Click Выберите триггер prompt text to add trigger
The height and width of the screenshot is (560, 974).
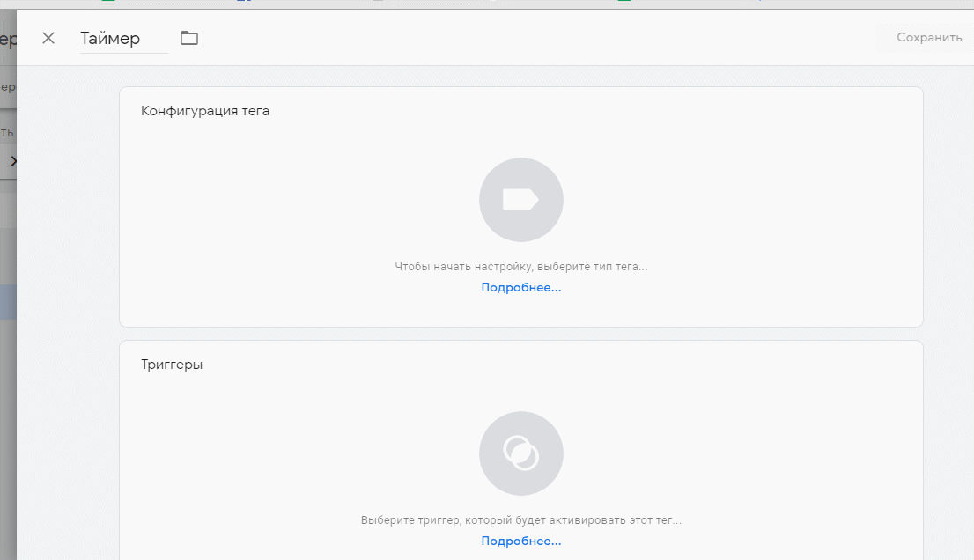(x=520, y=519)
